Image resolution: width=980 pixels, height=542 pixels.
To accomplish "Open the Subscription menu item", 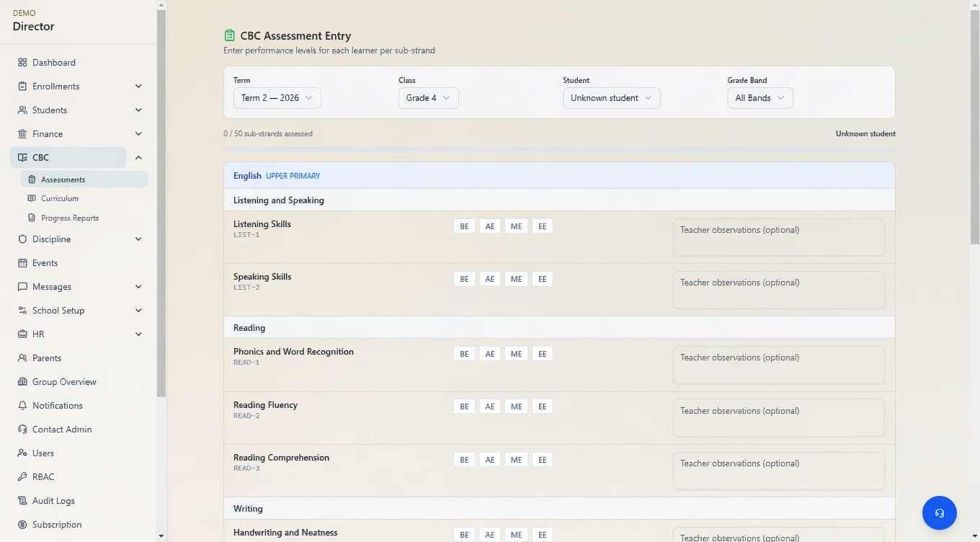I will pyautogui.click(x=79, y=525).
